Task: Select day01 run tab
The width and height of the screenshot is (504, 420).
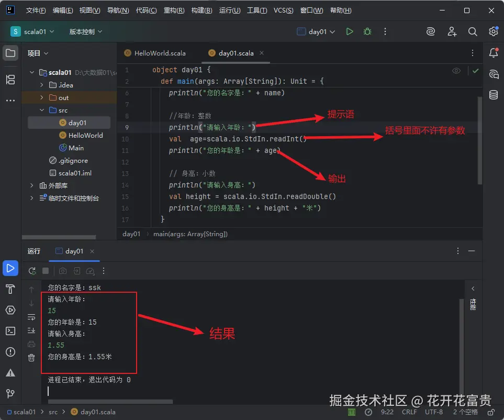Action: (x=70, y=251)
